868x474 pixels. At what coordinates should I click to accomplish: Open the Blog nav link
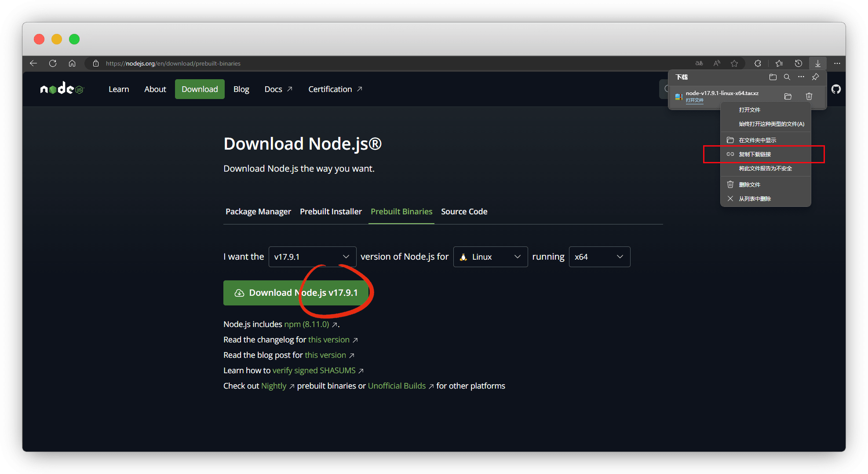(x=241, y=89)
